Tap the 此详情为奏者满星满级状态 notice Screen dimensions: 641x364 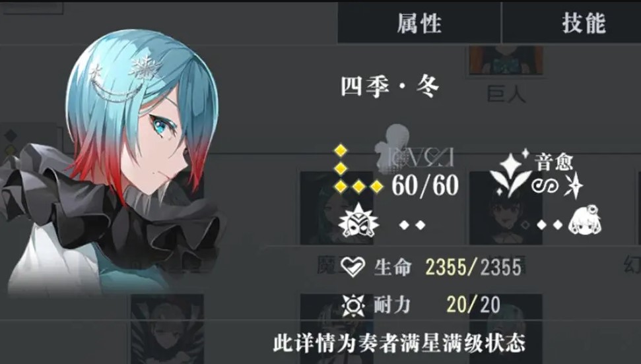click(399, 343)
